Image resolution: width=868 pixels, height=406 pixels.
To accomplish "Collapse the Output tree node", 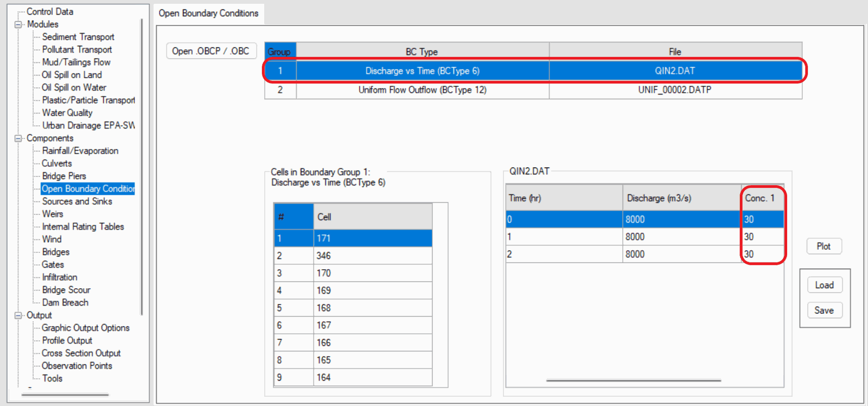I will (18, 315).
